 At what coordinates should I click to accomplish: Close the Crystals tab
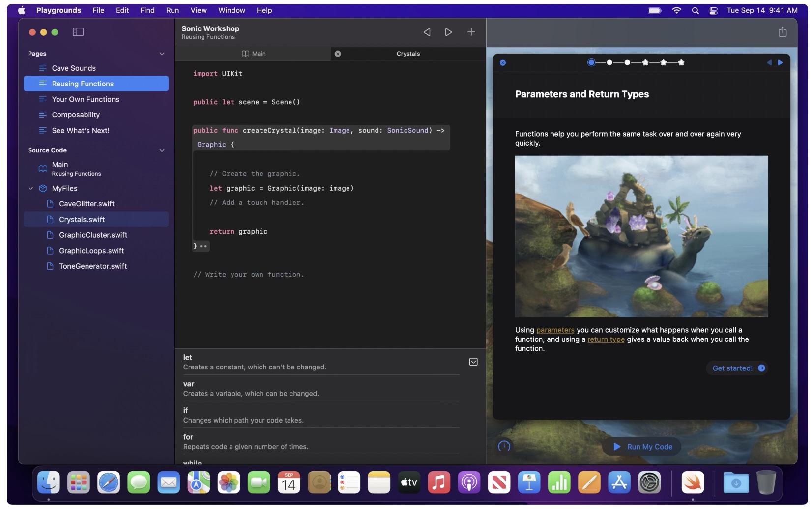pyautogui.click(x=338, y=54)
